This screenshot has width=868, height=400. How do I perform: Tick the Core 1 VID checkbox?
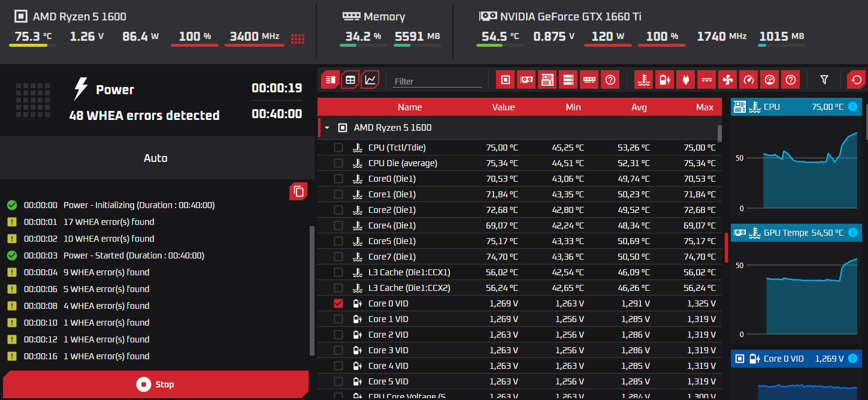[338, 319]
